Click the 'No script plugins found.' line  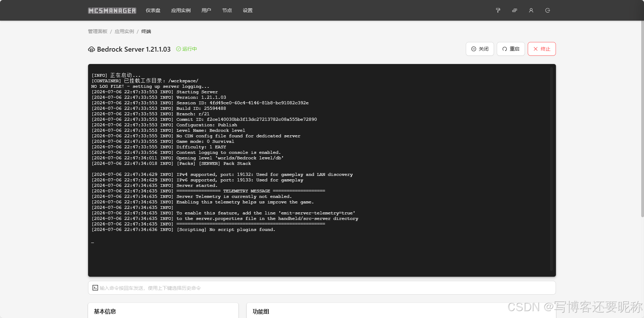coord(183,230)
